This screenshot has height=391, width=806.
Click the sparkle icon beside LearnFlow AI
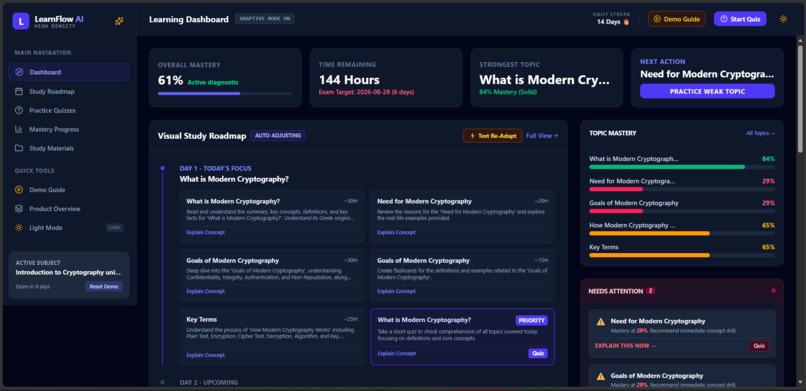119,21
